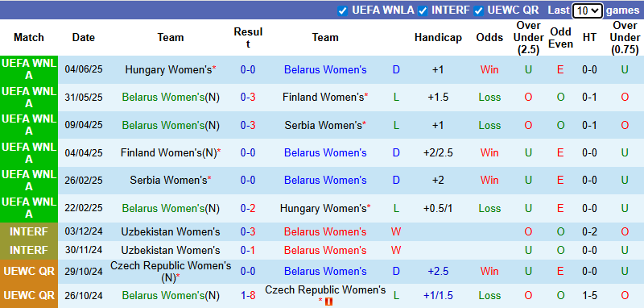This screenshot has width=644, height=308.
Task: Click INTERF label for 30/11/24 match
Action: (29, 251)
